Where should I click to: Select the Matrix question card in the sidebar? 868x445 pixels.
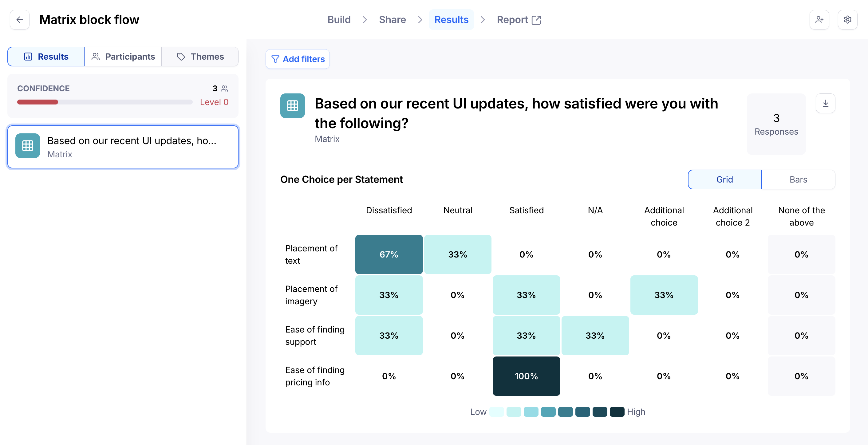132,147
